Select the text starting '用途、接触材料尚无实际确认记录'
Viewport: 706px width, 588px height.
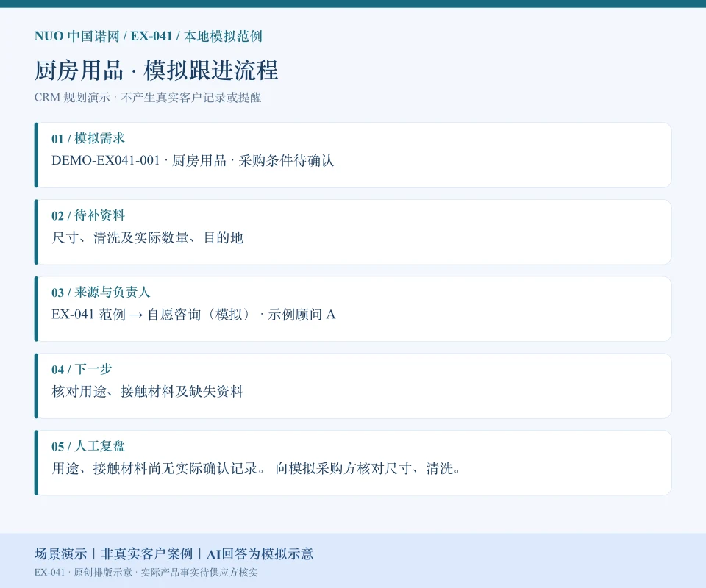(x=256, y=468)
